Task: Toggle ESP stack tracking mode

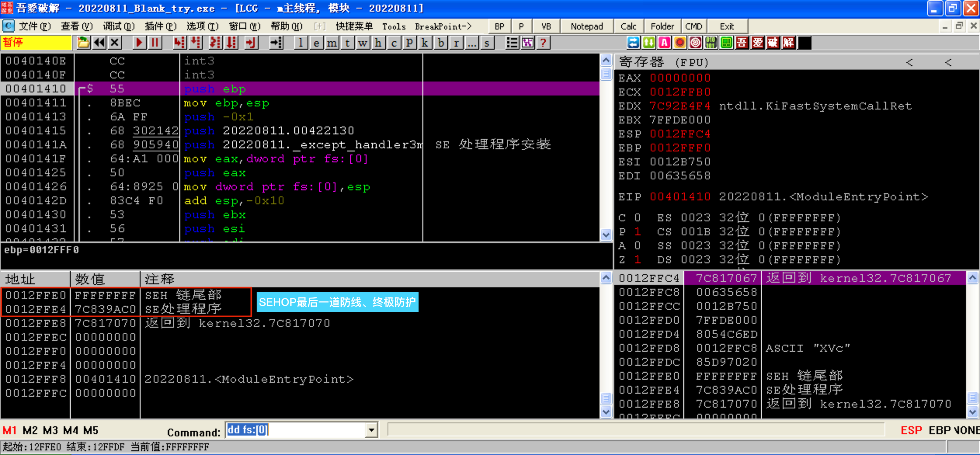Action: coord(911,430)
